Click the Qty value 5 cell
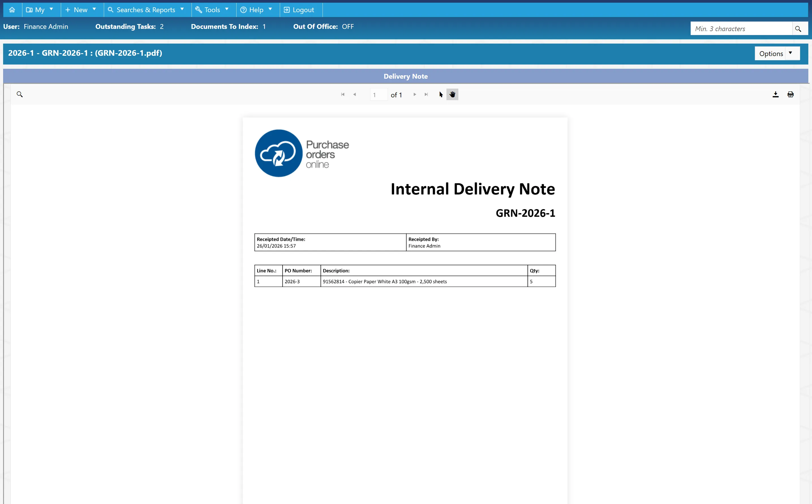 (542, 281)
